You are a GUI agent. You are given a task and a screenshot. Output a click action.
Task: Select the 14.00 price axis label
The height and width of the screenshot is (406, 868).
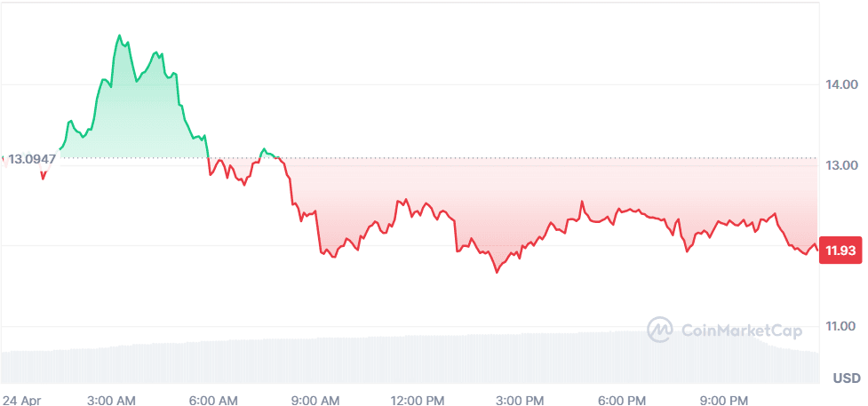840,85
